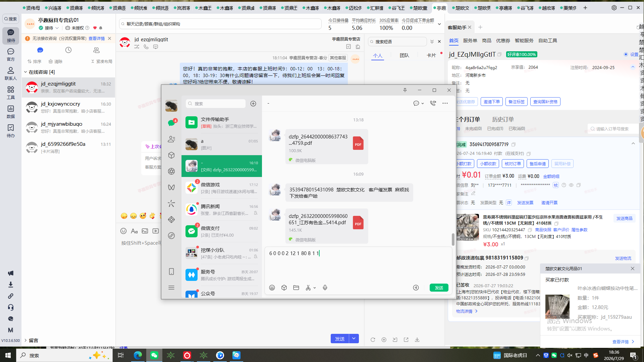This screenshot has height=362, width=644.
Task: Open the WeChat contacts sidebar icon
Action: [171, 139]
